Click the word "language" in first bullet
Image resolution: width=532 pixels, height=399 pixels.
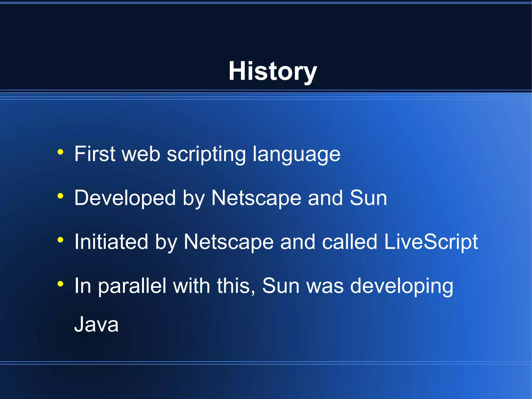point(296,154)
